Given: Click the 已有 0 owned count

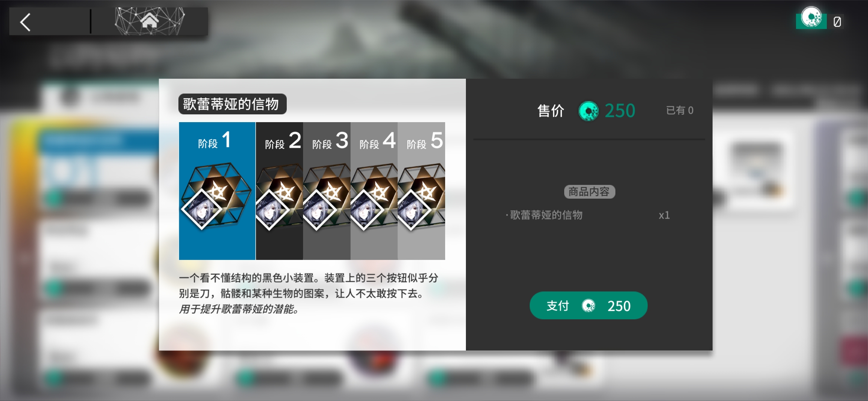Looking at the screenshot, I should [680, 110].
